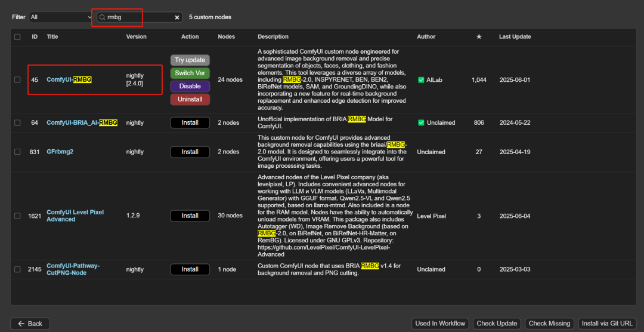The height and width of the screenshot is (332, 644).
Task: Click the ID 1621 cell
Action: pos(35,216)
